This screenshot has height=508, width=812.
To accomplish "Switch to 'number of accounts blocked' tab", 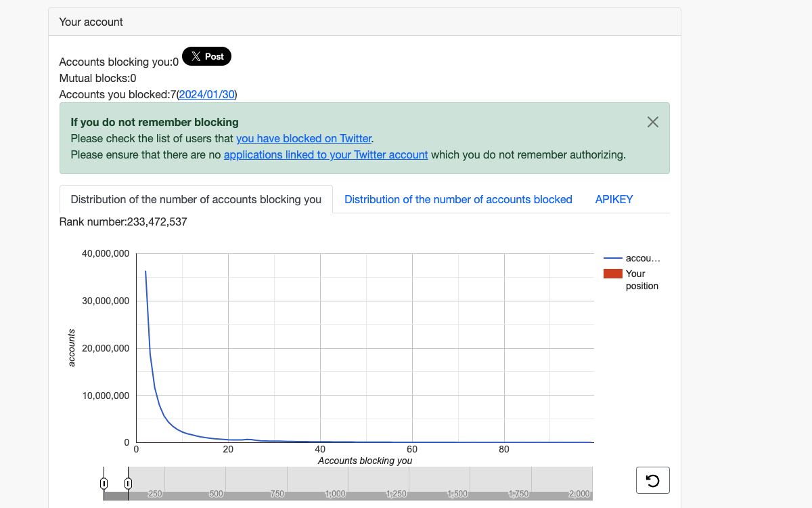I will [458, 199].
